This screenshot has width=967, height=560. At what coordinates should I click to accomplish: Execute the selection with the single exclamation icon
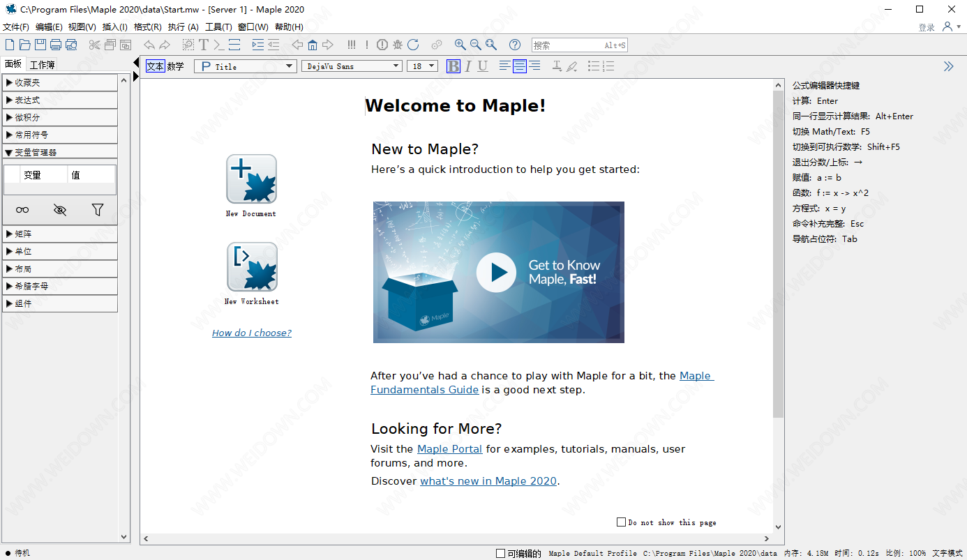pyautogui.click(x=367, y=45)
